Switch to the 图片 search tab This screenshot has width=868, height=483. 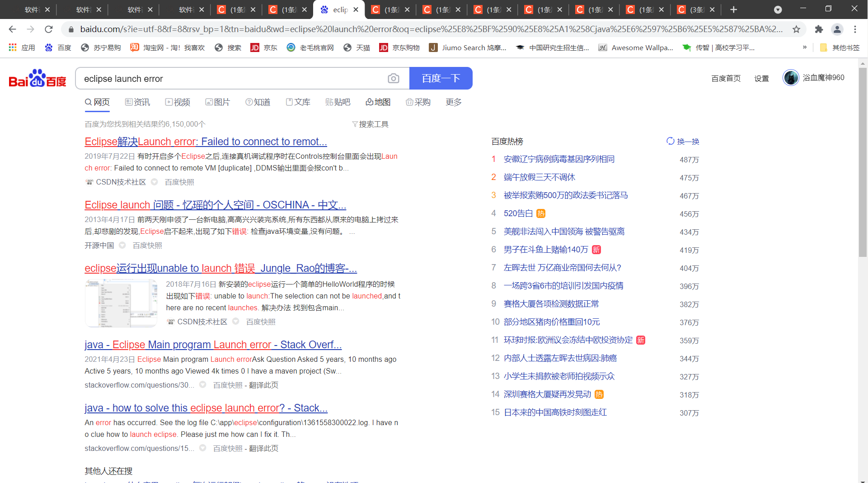click(x=217, y=102)
